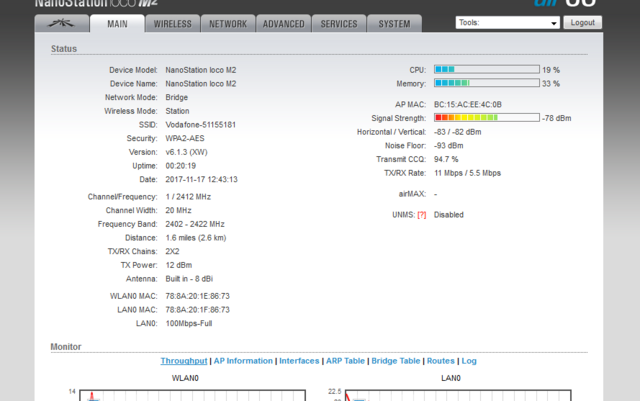Screen dimensions: 640x401
Task: Open the WIRELESS tab
Action: (x=173, y=24)
